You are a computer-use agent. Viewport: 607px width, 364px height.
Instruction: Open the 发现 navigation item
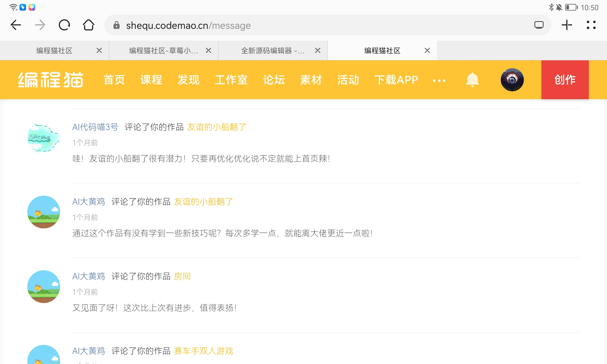[x=188, y=80]
